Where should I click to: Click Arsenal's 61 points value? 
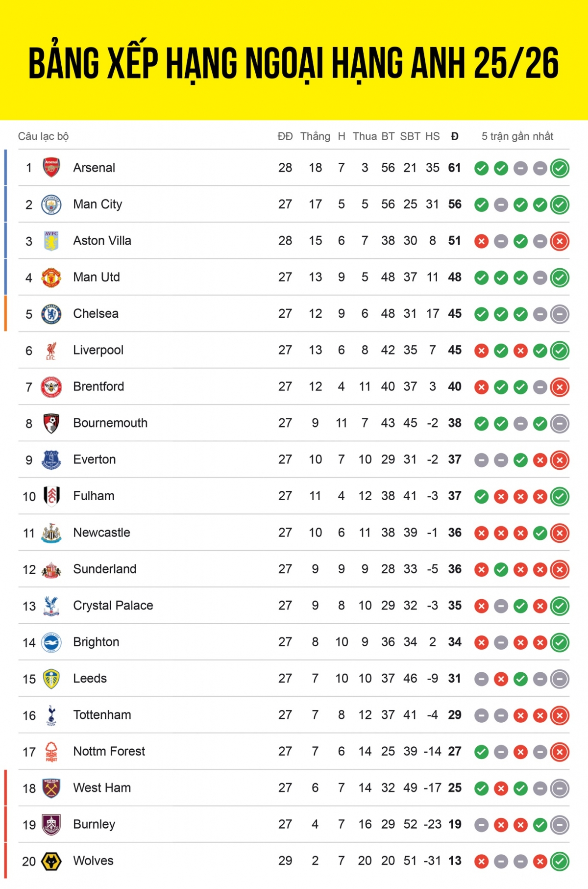tap(455, 168)
